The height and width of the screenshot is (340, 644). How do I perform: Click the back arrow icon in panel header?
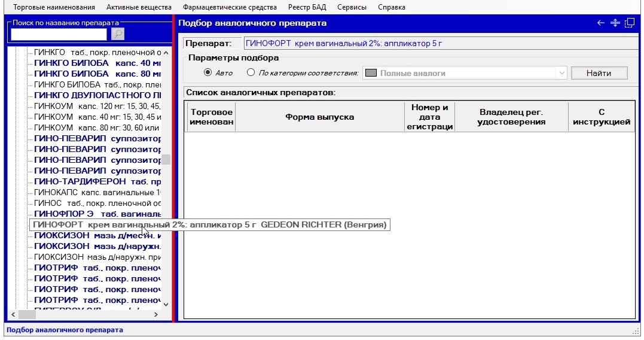[x=601, y=23]
